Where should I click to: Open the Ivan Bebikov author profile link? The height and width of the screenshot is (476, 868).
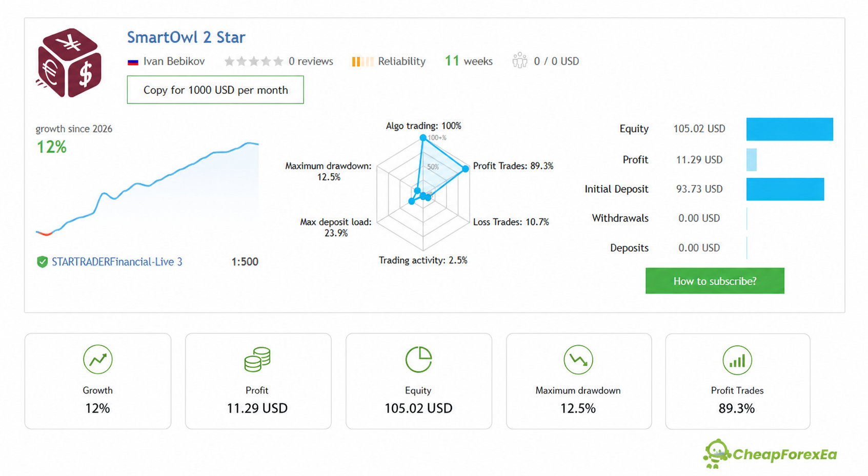174,61
